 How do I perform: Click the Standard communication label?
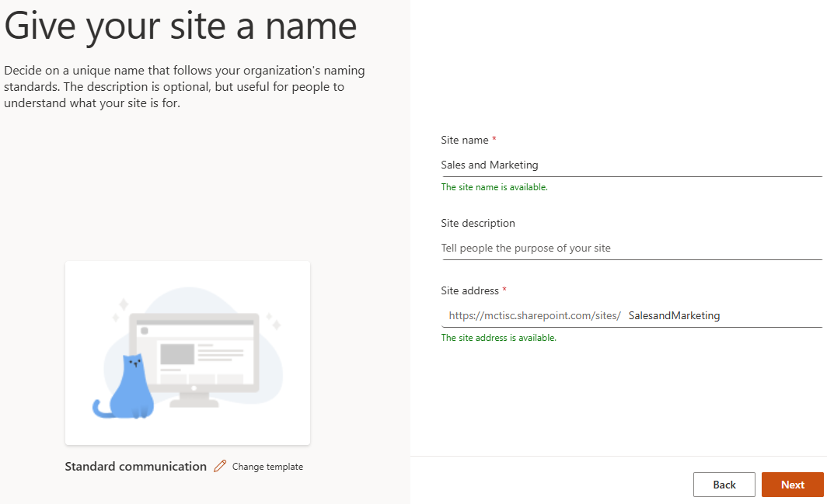coord(135,467)
